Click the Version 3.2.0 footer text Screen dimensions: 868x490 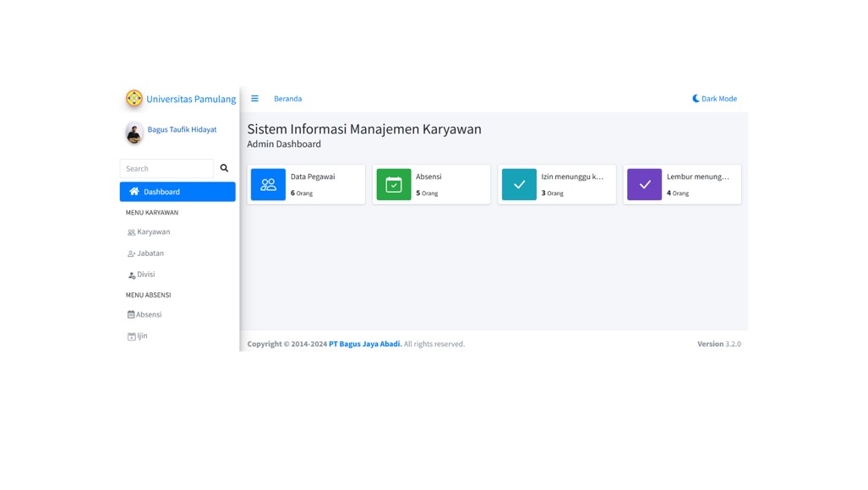click(719, 344)
